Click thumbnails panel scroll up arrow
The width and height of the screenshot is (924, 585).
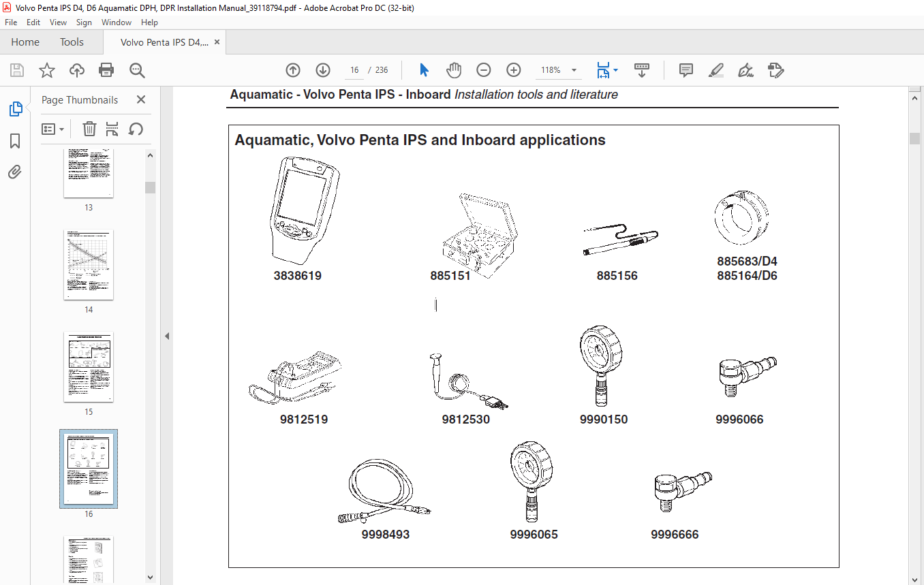click(151, 155)
